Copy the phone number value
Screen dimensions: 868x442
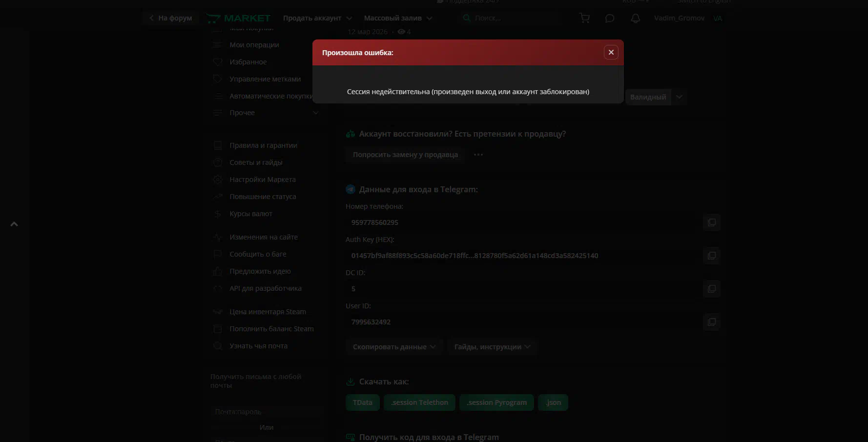point(711,222)
